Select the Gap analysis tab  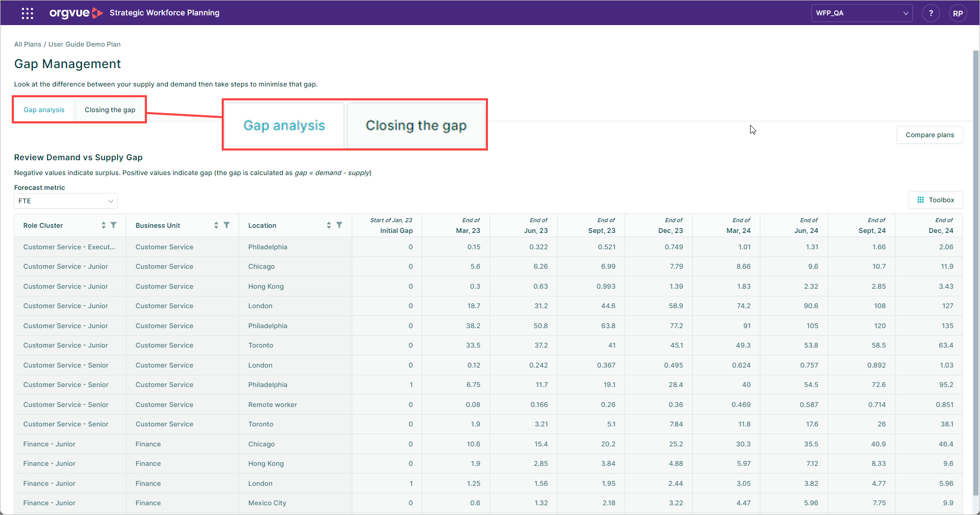[44, 110]
